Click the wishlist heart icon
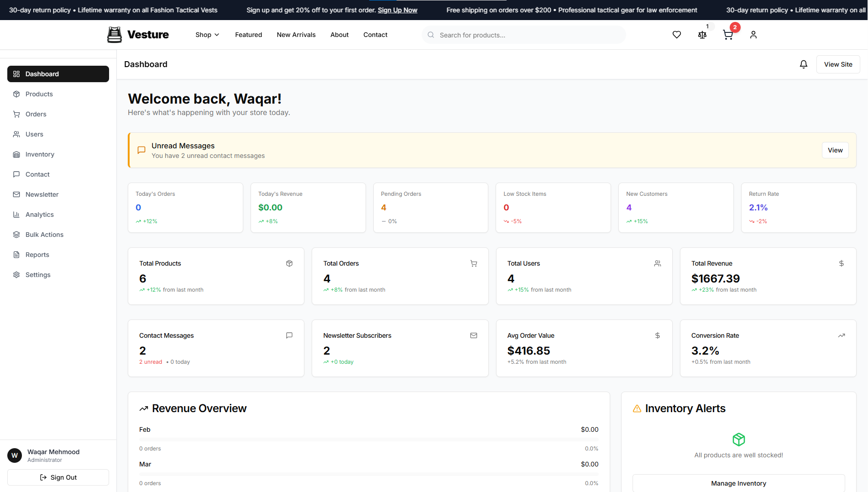 [677, 34]
